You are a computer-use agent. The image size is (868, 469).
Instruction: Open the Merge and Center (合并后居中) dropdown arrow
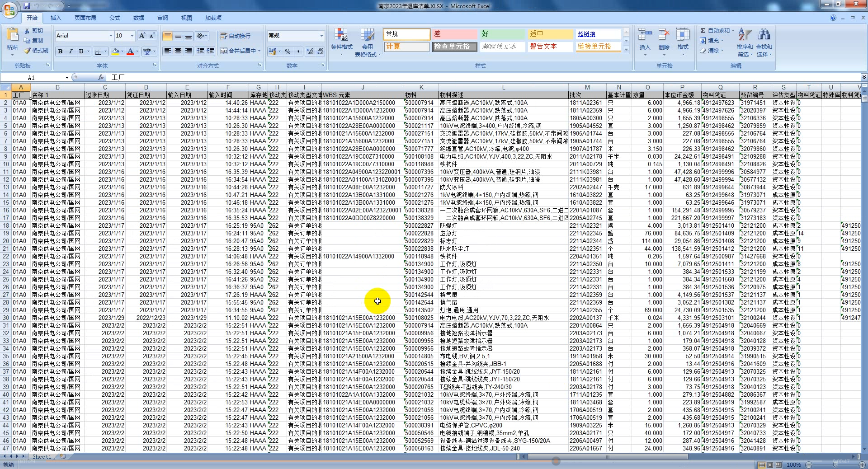tap(259, 51)
